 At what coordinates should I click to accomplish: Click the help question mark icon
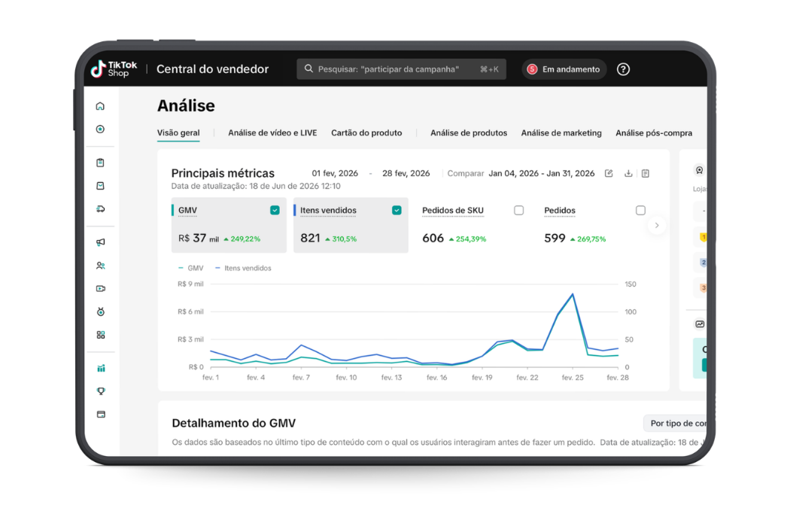point(623,69)
